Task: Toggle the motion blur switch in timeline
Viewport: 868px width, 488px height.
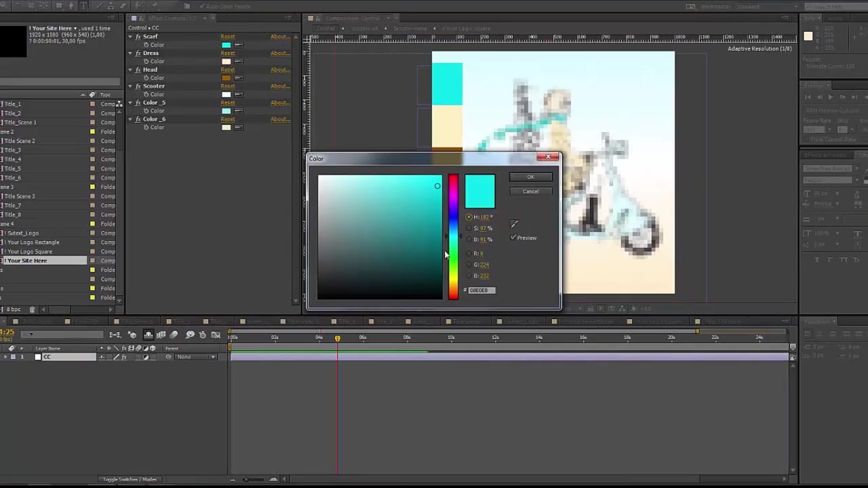Action: click(174, 335)
